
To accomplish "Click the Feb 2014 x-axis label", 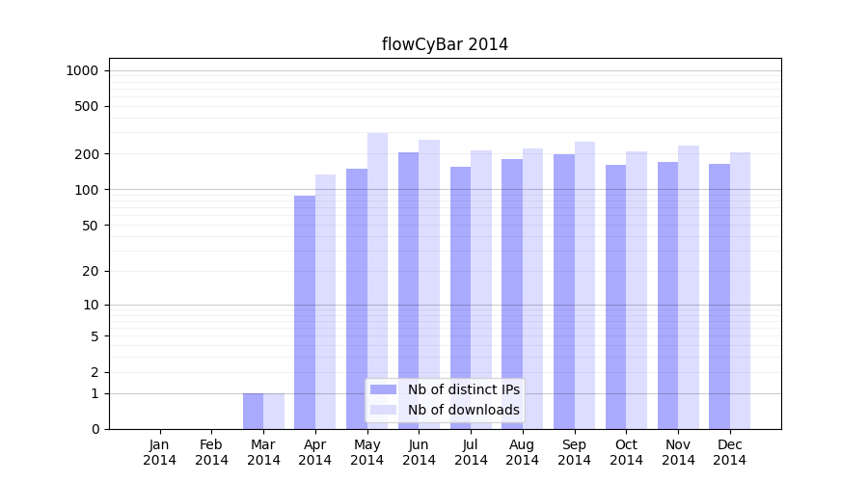I will click(x=211, y=452).
